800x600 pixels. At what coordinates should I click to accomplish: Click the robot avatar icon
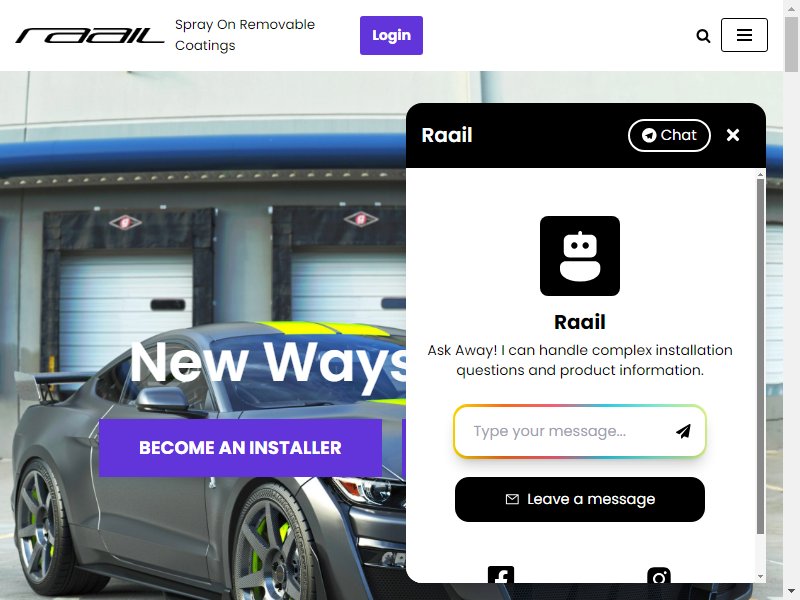(580, 256)
